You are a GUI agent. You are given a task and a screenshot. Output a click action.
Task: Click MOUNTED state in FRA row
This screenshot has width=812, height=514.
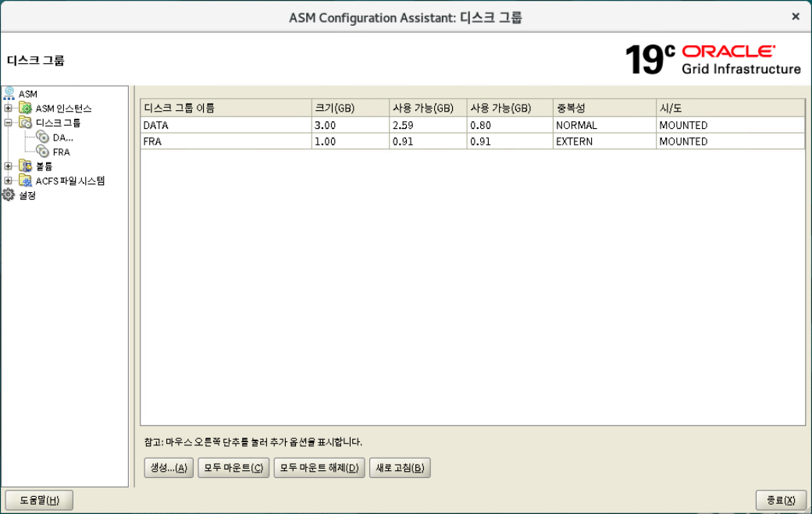[731, 141]
